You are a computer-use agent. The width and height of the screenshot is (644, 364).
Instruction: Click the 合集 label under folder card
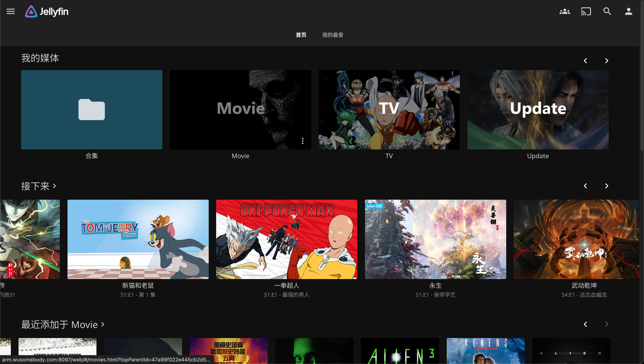tap(92, 156)
